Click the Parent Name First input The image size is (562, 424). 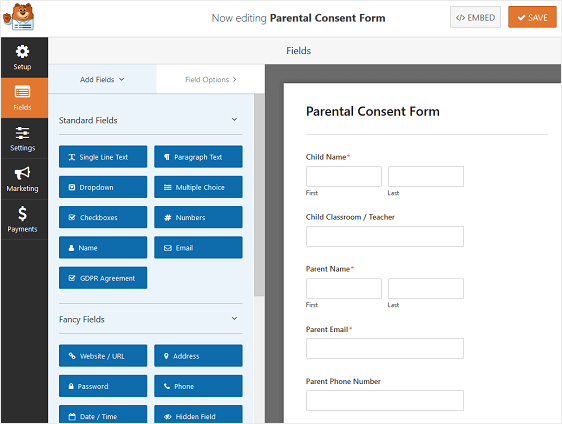click(344, 289)
